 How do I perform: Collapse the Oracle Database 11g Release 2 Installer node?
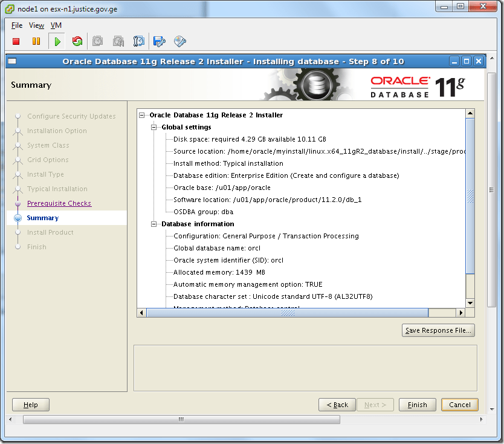pyautogui.click(x=141, y=115)
